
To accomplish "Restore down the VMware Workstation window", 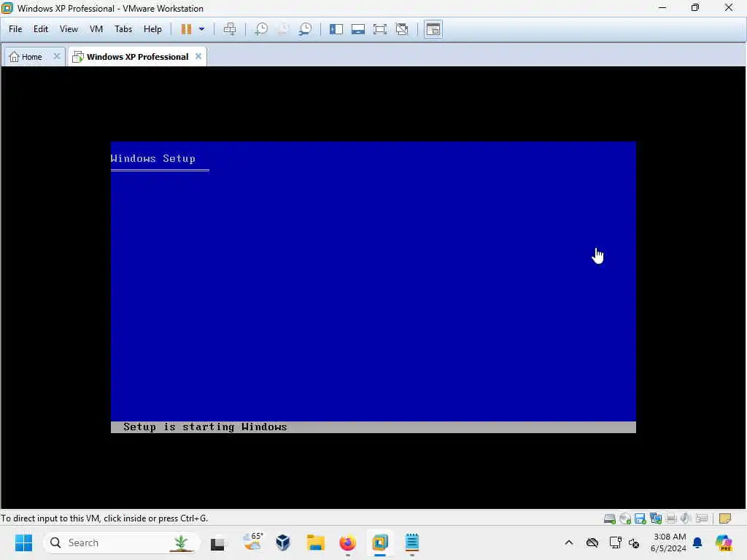I will [695, 7].
